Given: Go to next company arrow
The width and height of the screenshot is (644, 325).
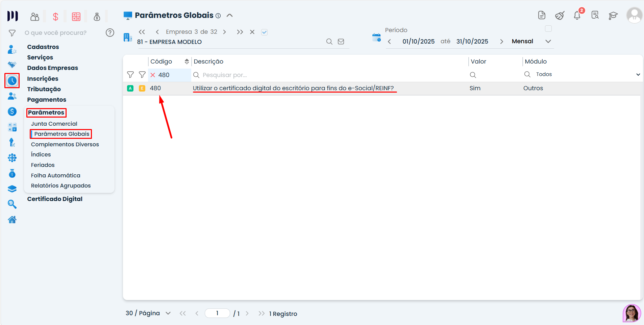Looking at the screenshot, I should tap(224, 32).
